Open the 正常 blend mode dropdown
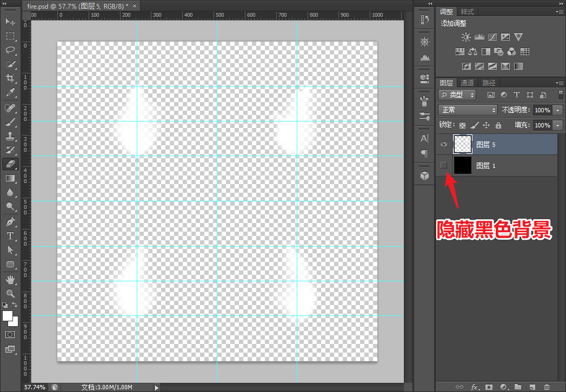Screen dimensions: 566x392 click(468, 110)
